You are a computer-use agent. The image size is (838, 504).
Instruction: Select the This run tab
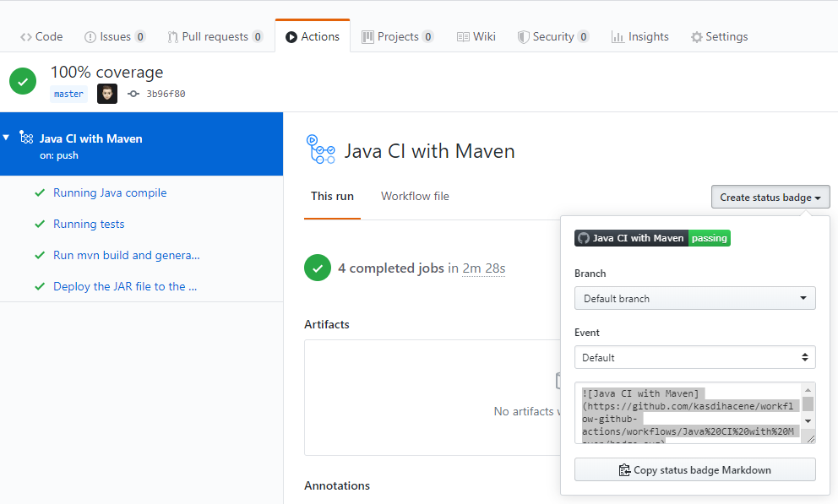(333, 197)
